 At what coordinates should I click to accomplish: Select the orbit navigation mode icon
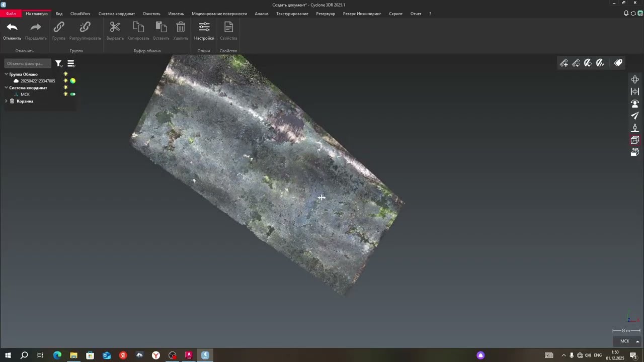point(635,79)
